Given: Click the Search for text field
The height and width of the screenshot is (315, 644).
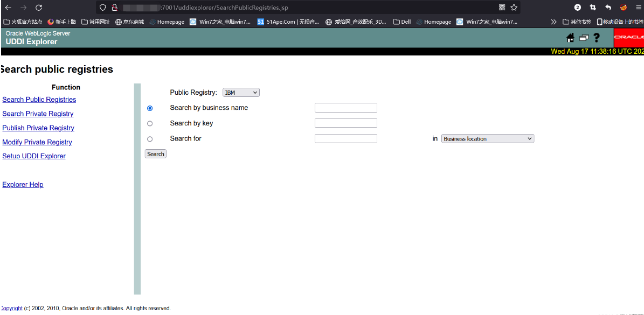Looking at the screenshot, I should coord(346,138).
